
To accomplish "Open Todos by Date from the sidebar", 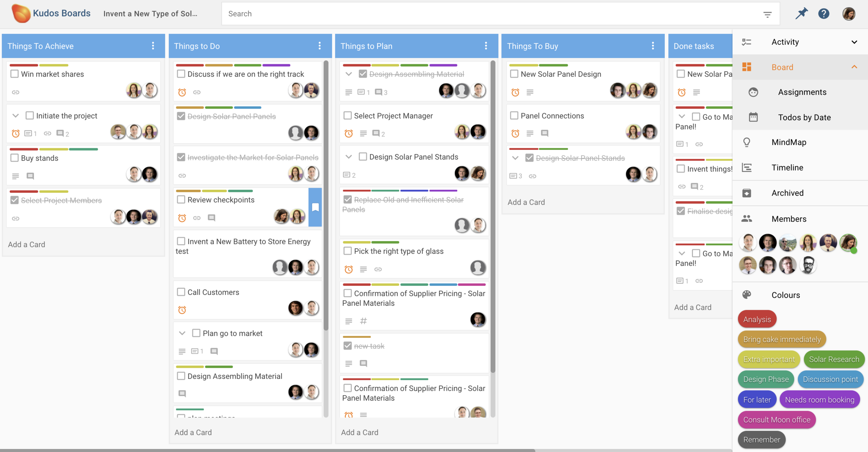I will pyautogui.click(x=804, y=117).
